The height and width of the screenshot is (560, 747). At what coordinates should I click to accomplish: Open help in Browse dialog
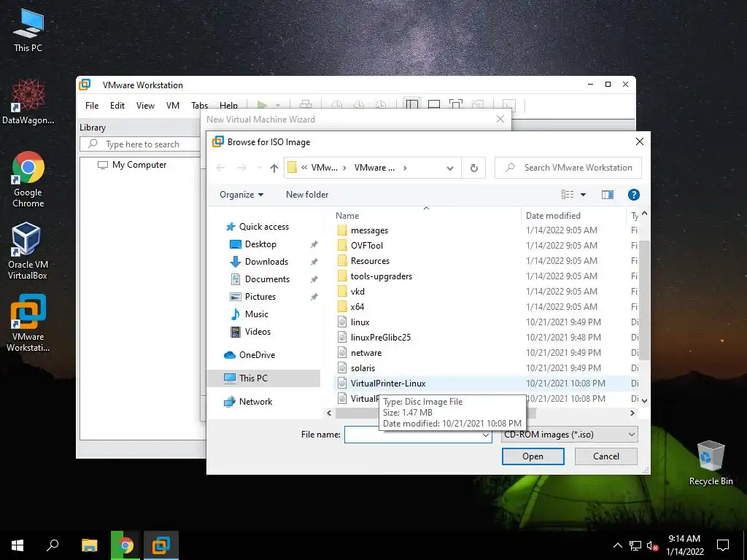(x=634, y=194)
